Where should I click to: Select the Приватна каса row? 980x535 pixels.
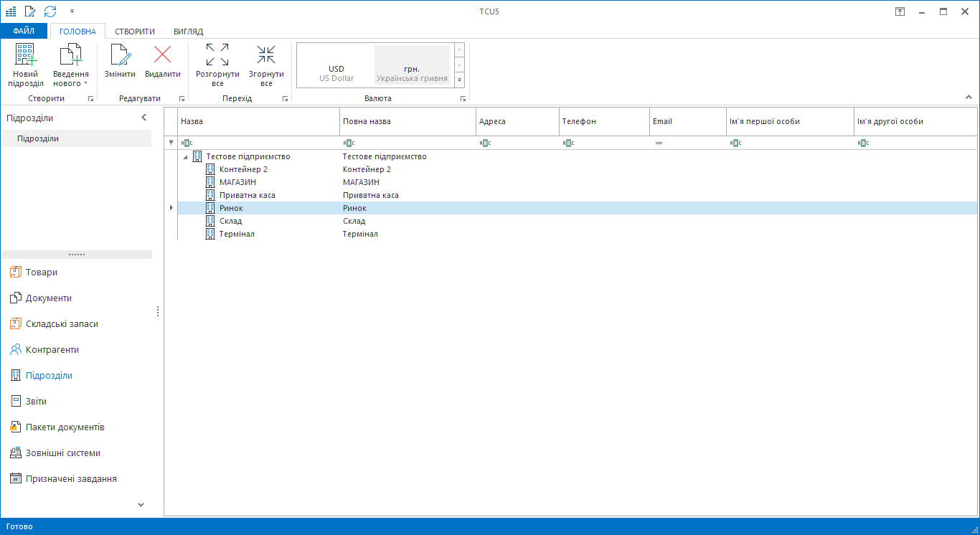coord(577,195)
